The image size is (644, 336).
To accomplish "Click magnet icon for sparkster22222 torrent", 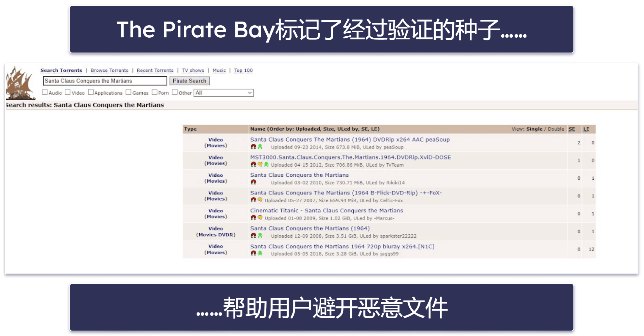I will point(254,236).
